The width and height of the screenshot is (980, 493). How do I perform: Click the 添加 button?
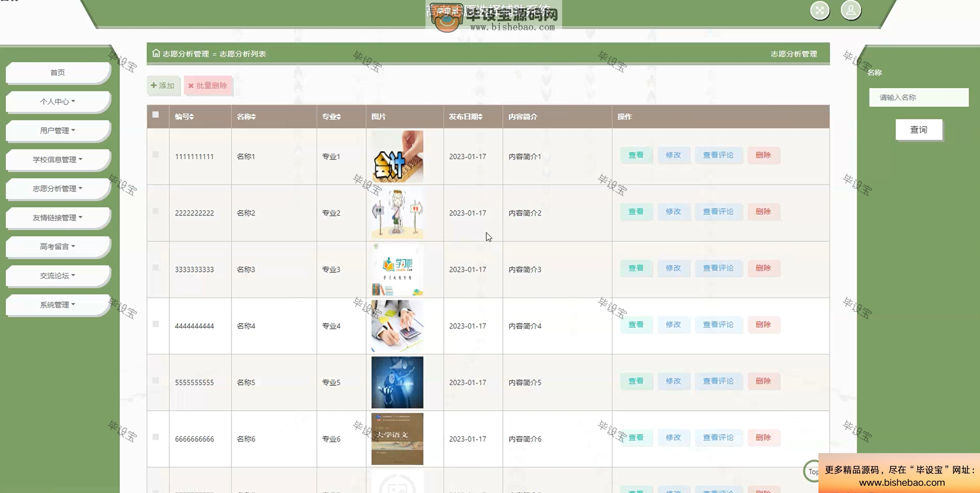tap(163, 85)
